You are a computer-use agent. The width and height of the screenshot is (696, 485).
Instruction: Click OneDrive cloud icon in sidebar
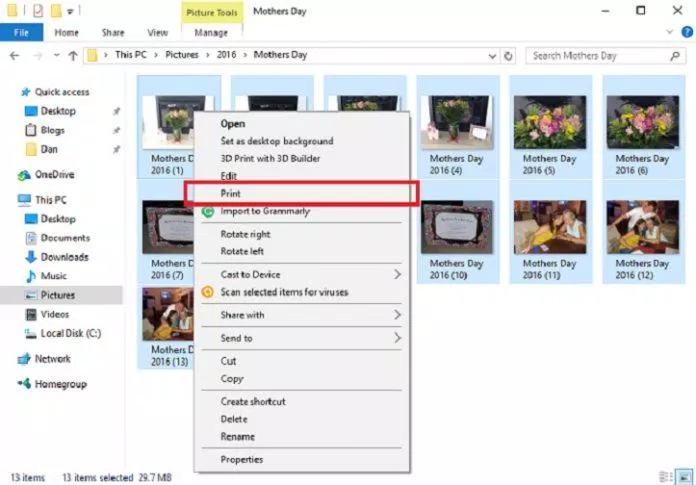[x=25, y=174]
